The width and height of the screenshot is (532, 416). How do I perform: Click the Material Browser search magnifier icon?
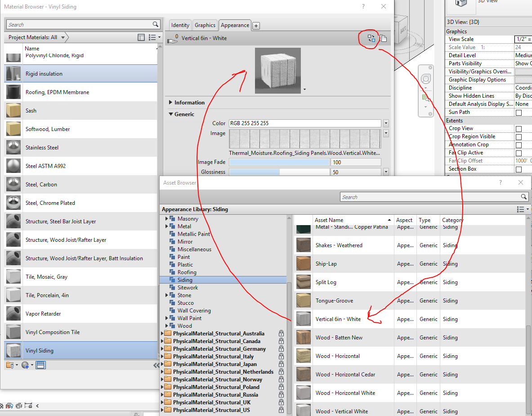pyautogui.click(x=156, y=24)
